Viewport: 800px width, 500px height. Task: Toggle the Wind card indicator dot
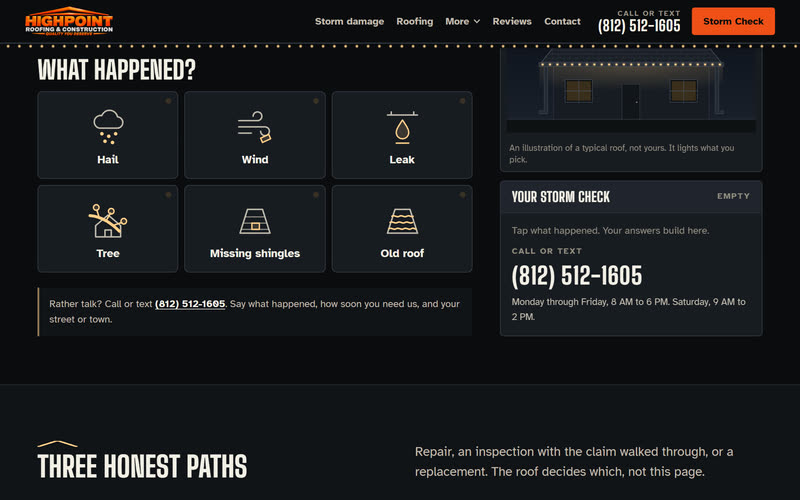tap(316, 101)
